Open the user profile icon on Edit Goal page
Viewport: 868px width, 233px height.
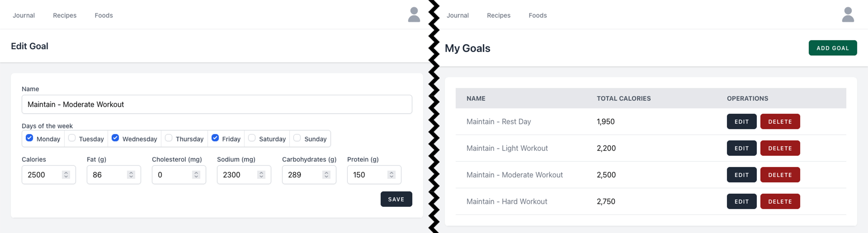pyautogui.click(x=414, y=15)
